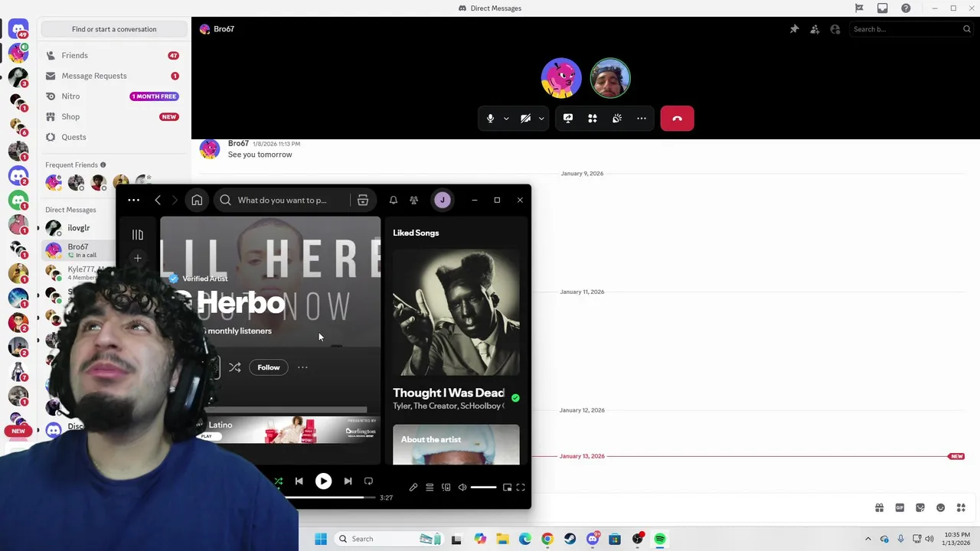Mute Spotify volume speaker icon
The width and height of the screenshot is (980, 551).
(462, 487)
